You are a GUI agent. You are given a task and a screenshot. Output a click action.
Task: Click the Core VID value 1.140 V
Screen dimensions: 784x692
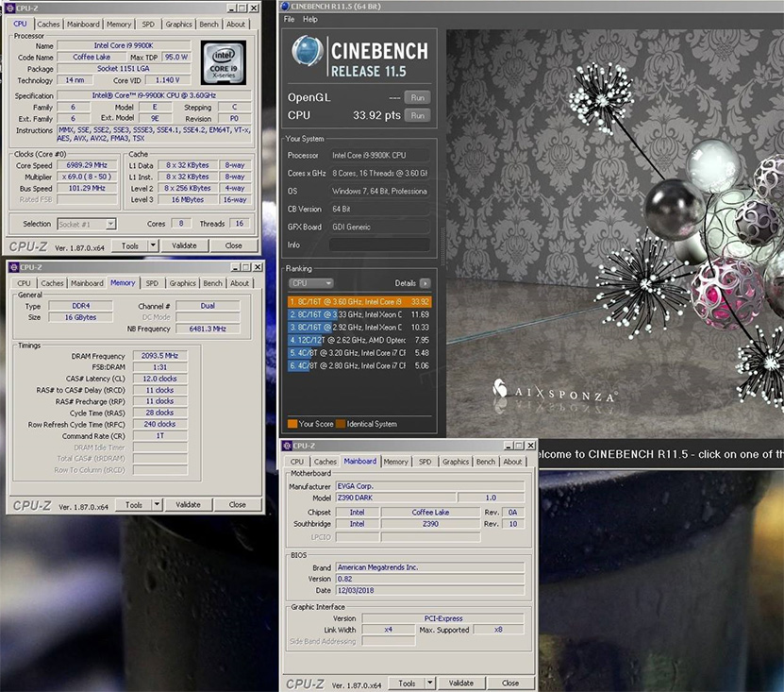click(x=168, y=80)
